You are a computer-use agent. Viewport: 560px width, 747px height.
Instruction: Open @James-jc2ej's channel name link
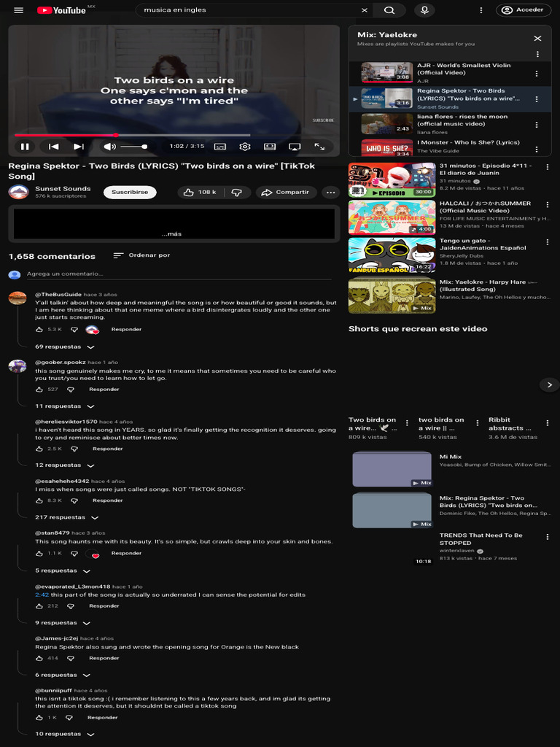(x=57, y=638)
